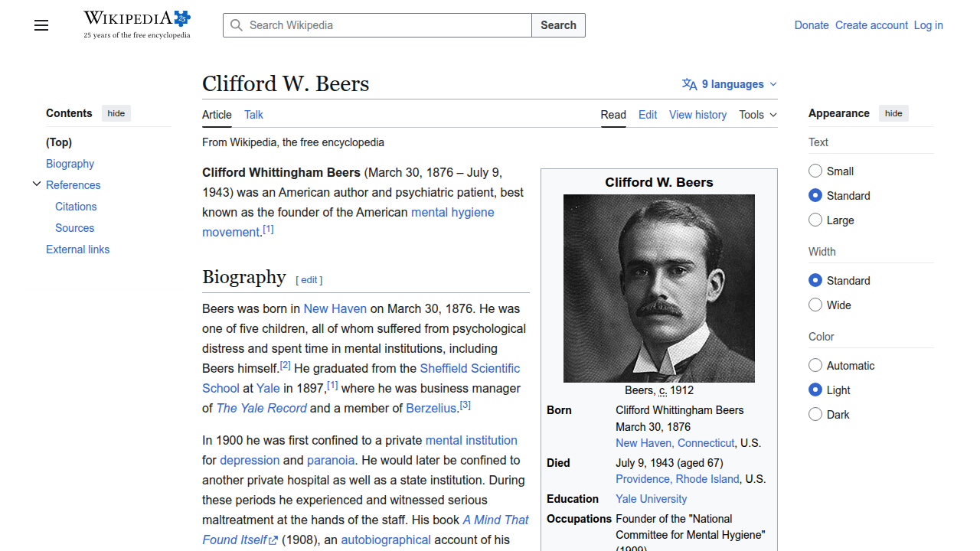The height and width of the screenshot is (551, 980).
Task: Switch to the Talk tab
Action: pyautogui.click(x=253, y=115)
